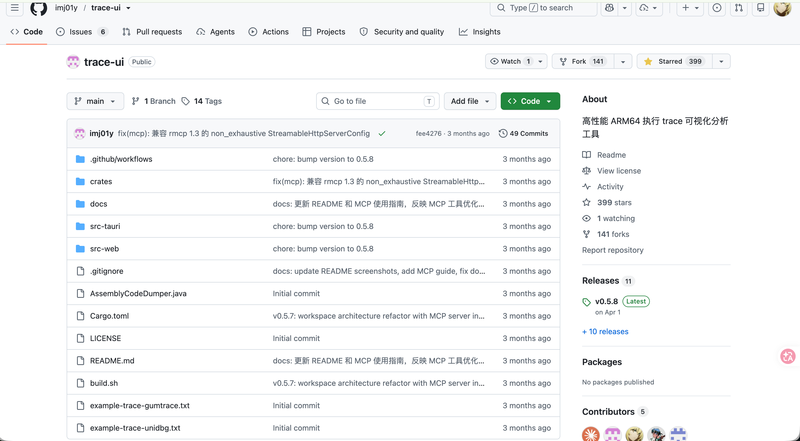Expand the Add file dropdown
This screenshot has width=800, height=441.
coord(470,101)
